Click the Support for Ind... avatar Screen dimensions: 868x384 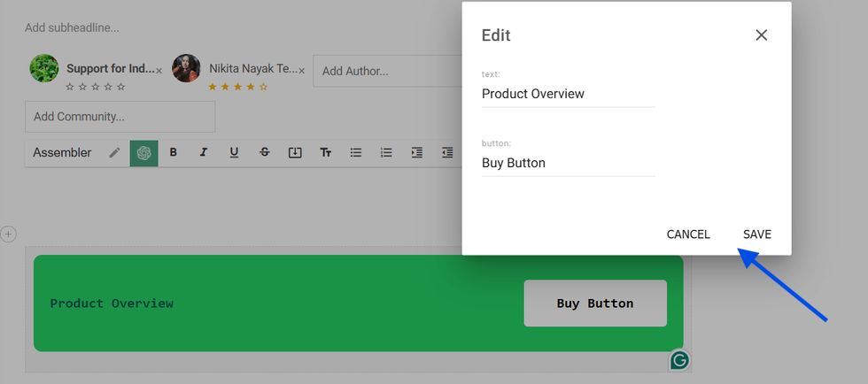pos(44,69)
